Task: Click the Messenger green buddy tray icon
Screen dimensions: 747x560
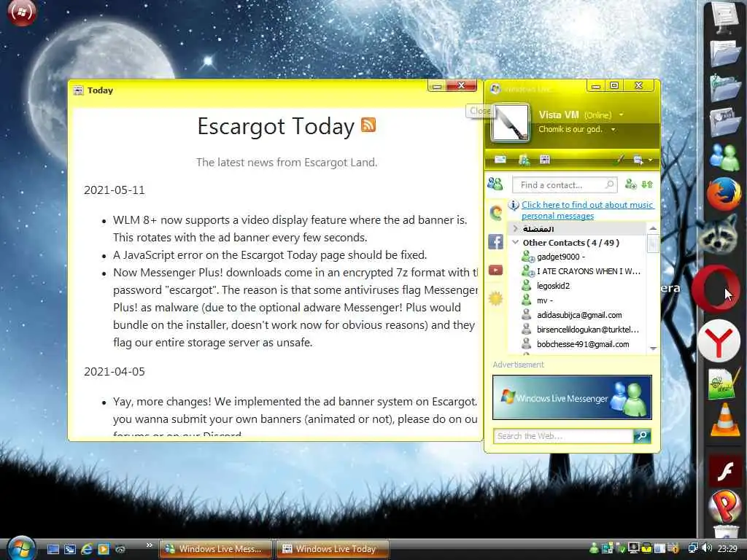Action: pos(594,548)
